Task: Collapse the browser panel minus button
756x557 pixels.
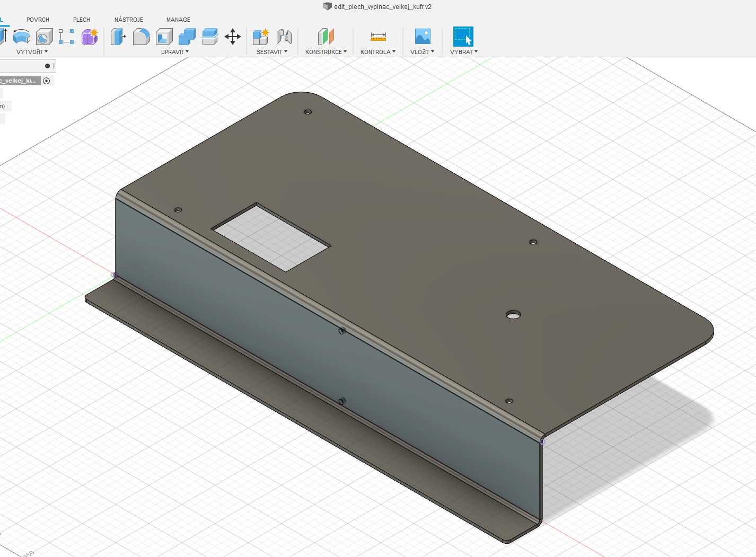Action: pyautogui.click(x=47, y=66)
